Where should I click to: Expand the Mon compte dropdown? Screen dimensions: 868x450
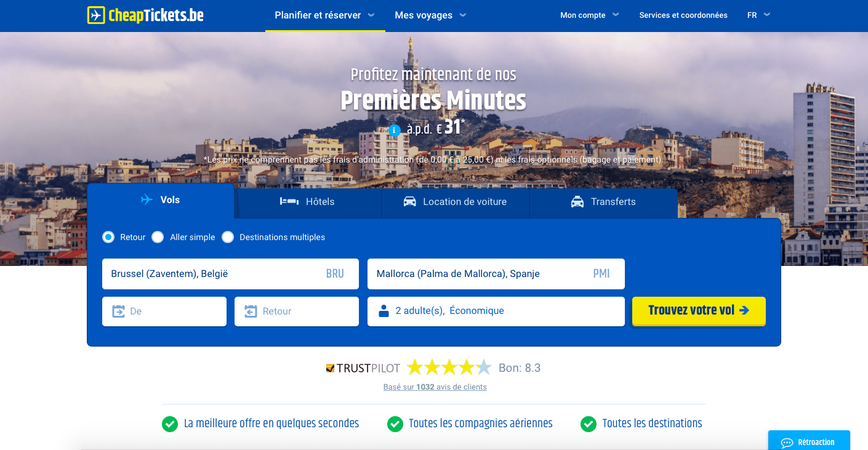point(589,15)
